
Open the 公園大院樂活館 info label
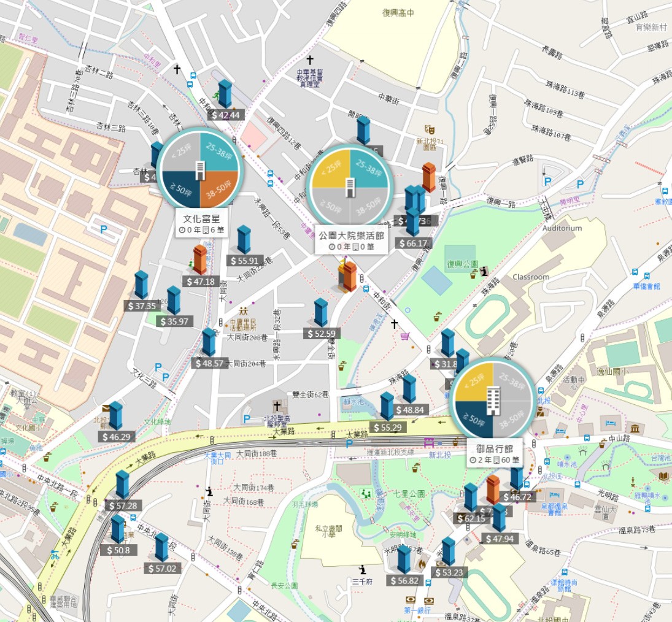coord(352,240)
